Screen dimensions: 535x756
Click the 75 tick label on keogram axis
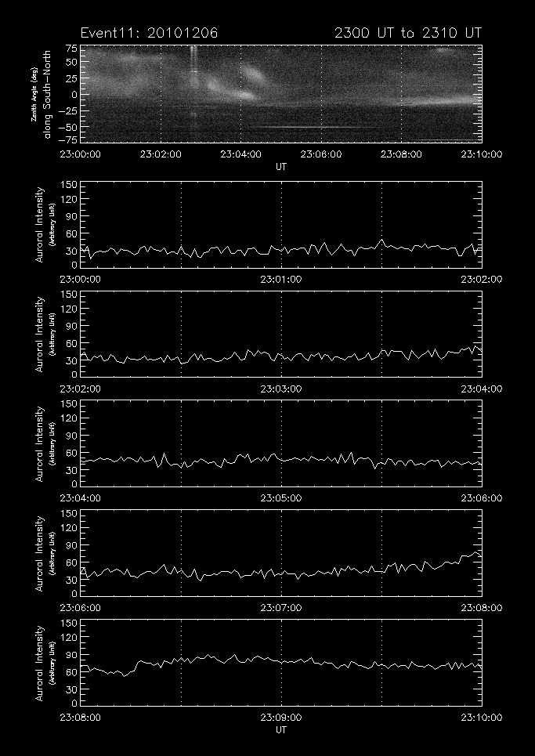tap(71, 49)
